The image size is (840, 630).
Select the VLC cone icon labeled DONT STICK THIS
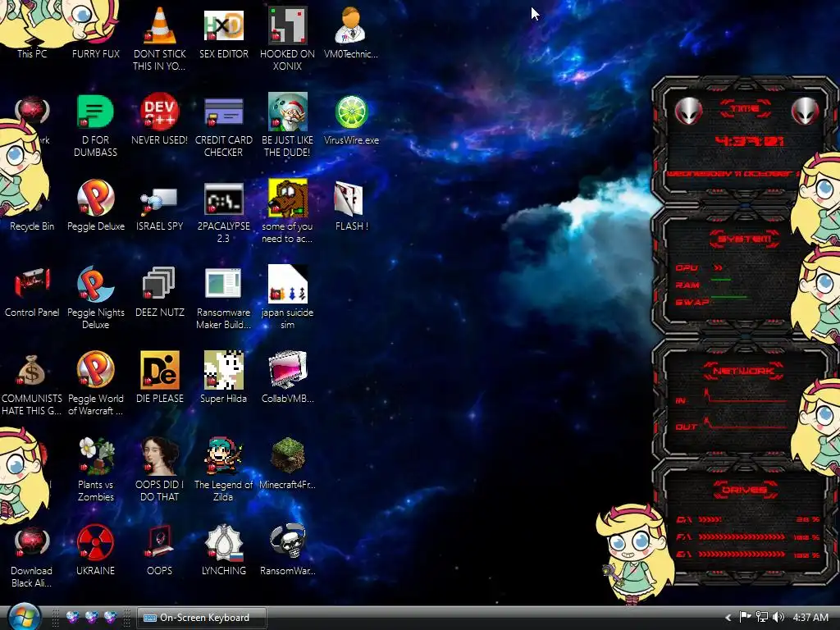coord(160,38)
